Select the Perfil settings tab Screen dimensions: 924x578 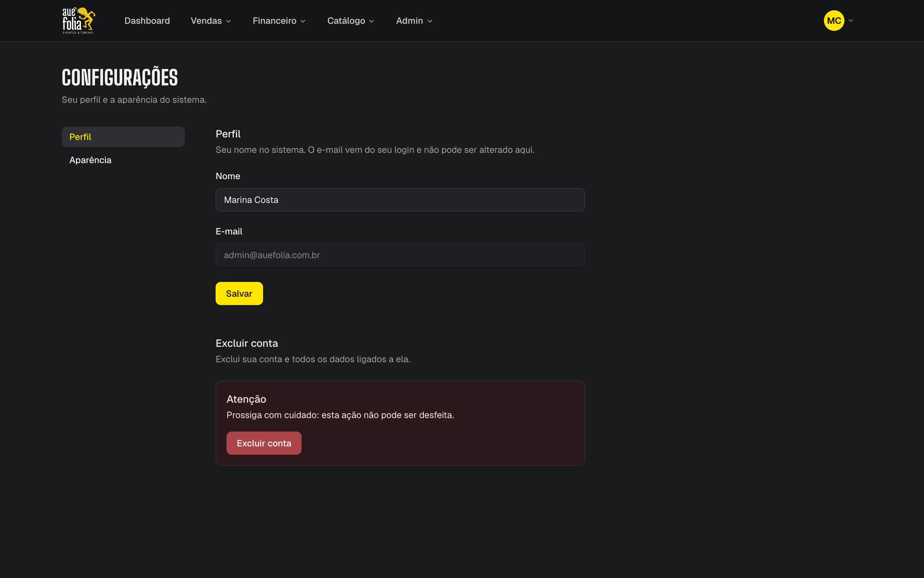123,137
